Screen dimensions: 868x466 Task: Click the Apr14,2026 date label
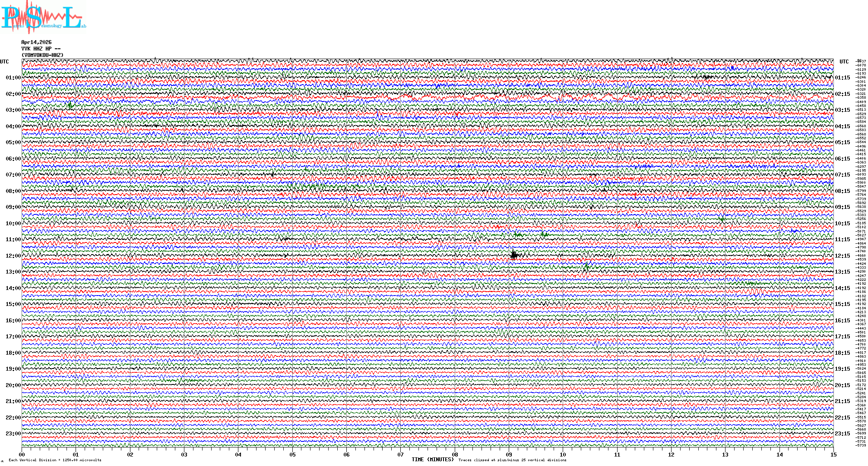coord(36,42)
